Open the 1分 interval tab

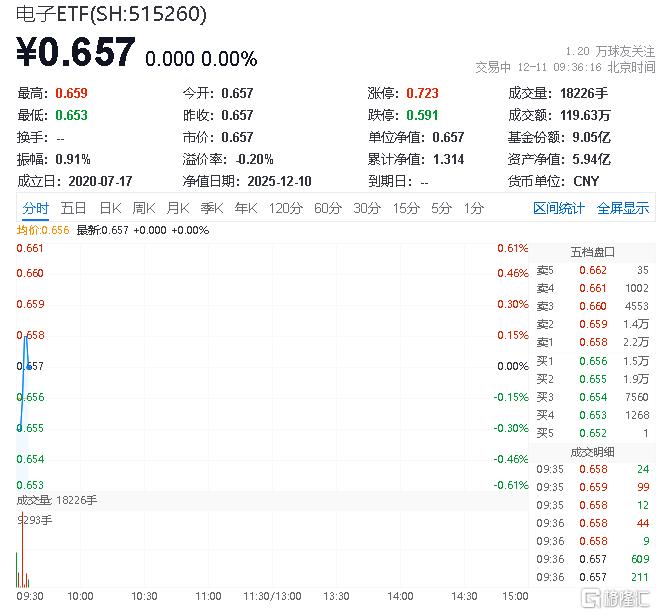coord(473,208)
